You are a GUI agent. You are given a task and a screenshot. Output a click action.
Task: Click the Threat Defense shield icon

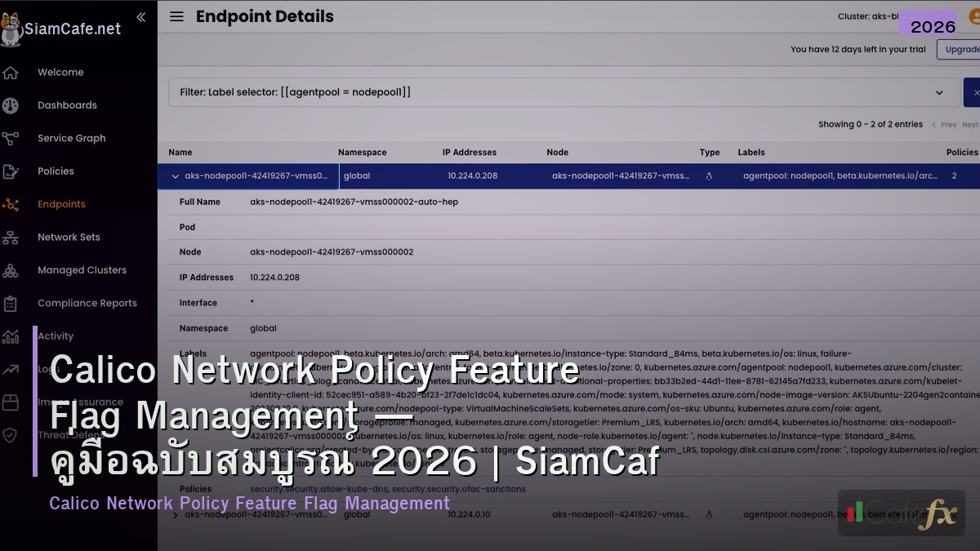pos(11,435)
